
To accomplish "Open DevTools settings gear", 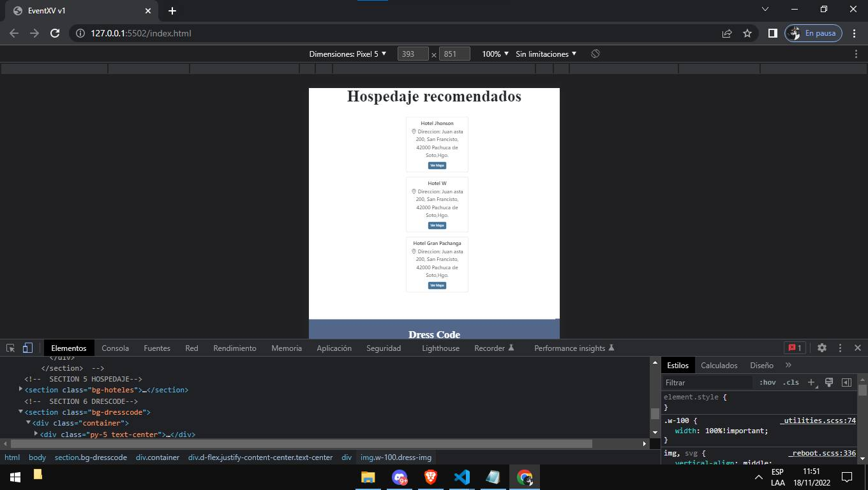I will pos(822,348).
